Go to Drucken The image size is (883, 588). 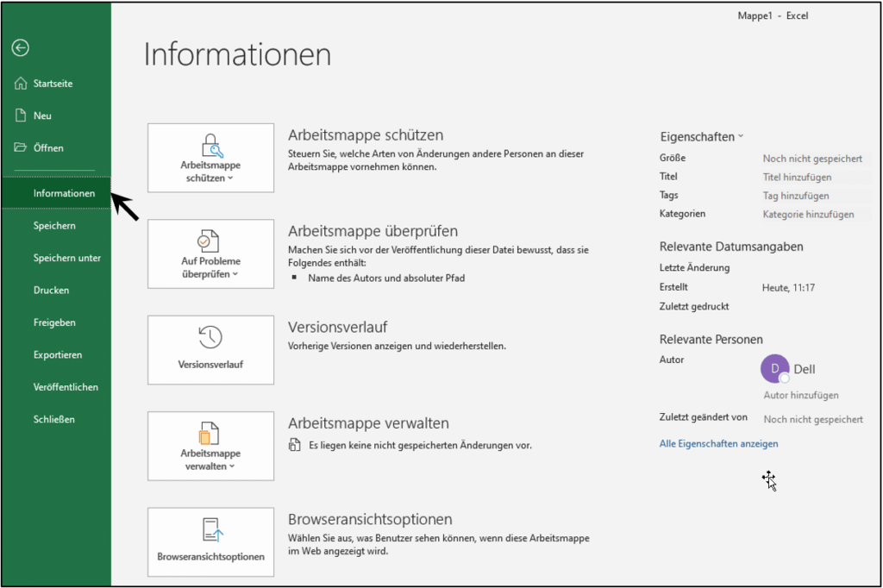[51, 290]
